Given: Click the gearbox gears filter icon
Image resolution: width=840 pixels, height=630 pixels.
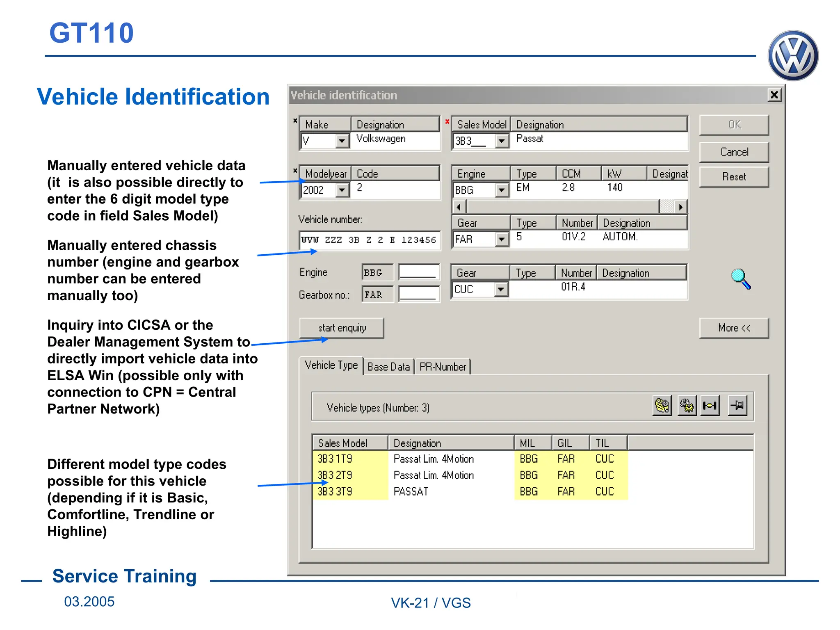Looking at the screenshot, I should (x=687, y=406).
